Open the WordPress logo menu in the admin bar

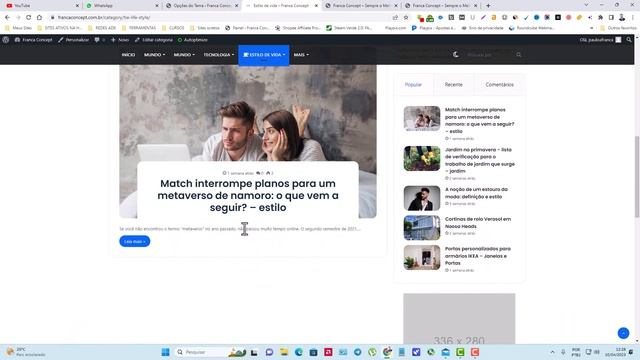[x=6, y=40]
